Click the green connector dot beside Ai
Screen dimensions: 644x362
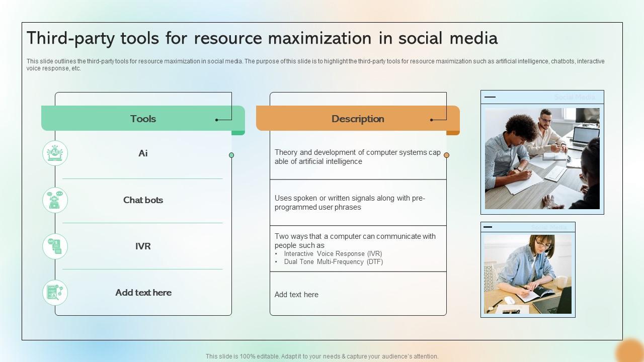231,155
